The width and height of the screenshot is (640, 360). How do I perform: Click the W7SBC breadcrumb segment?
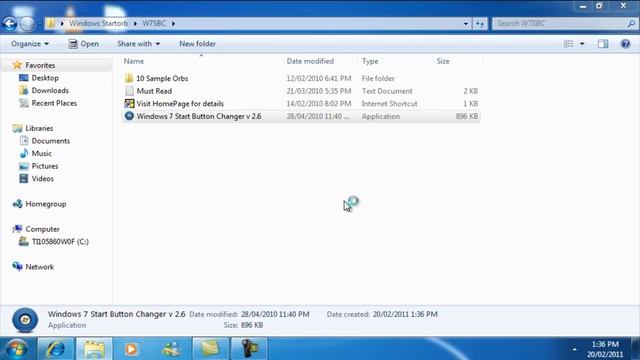[x=154, y=23]
